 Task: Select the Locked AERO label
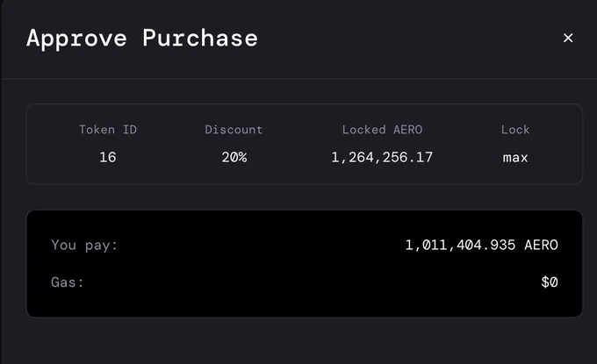pos(382,130)
